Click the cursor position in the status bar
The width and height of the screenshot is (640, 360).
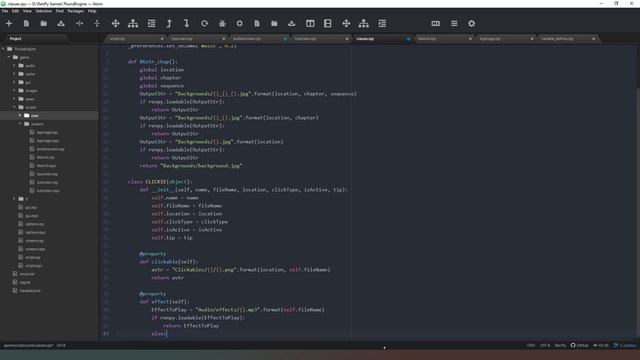pos(61,345)
